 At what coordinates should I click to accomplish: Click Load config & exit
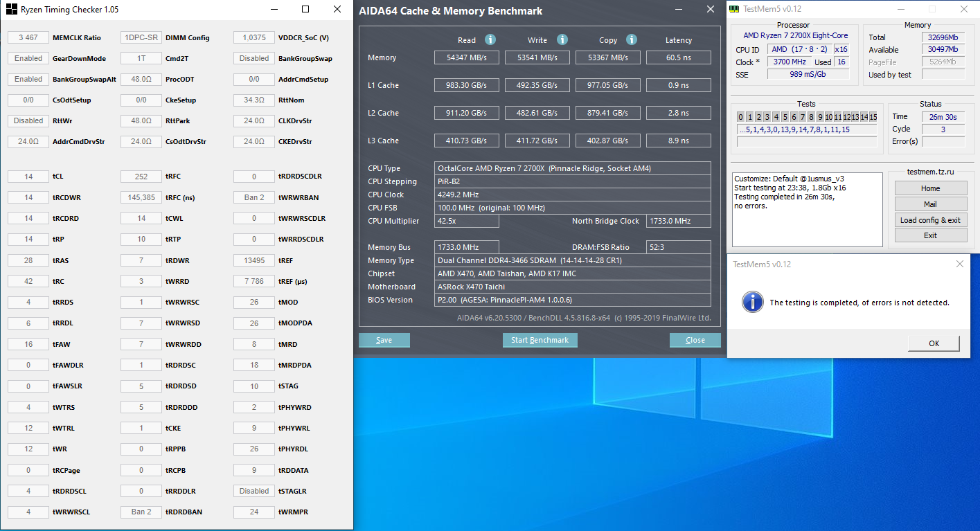[931, 220]
